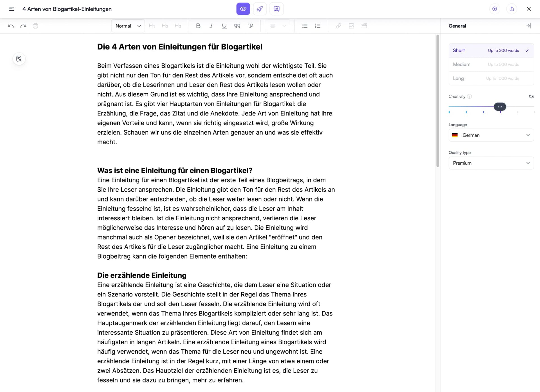Collapse the General panel with the arrow

(x=528, y=26)
